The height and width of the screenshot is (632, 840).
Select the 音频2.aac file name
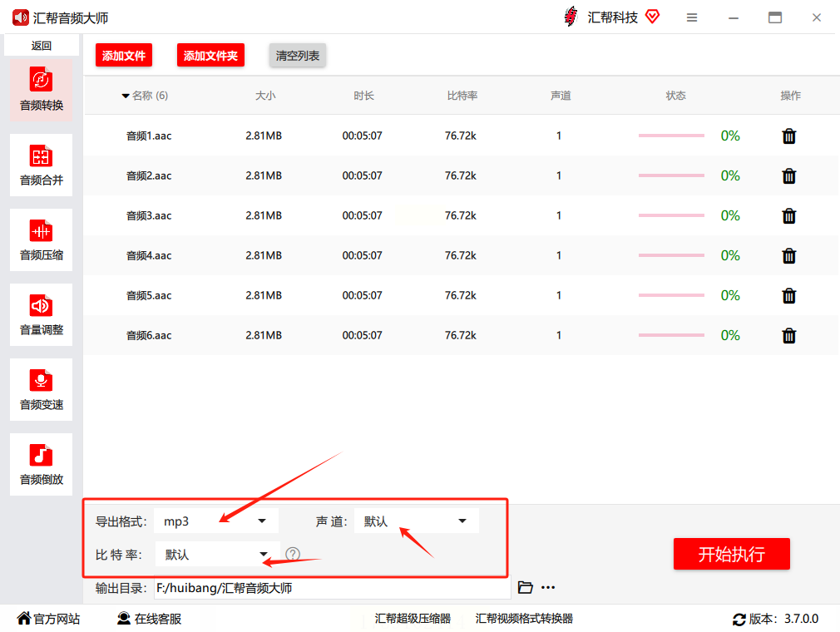point(149,175)
